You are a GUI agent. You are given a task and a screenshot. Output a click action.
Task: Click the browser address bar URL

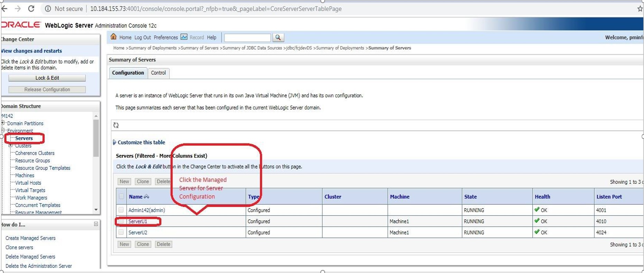pyautogui.click(x=216, y=9)
